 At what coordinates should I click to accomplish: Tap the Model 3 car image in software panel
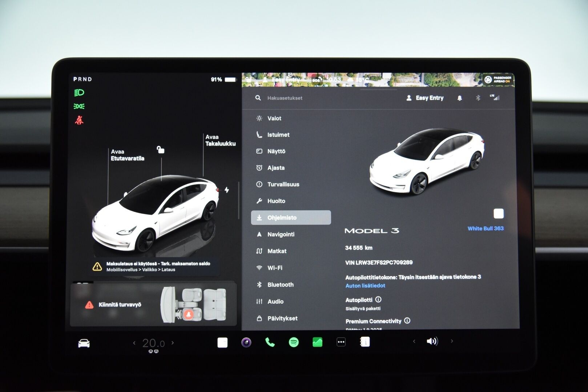point(427,161)
